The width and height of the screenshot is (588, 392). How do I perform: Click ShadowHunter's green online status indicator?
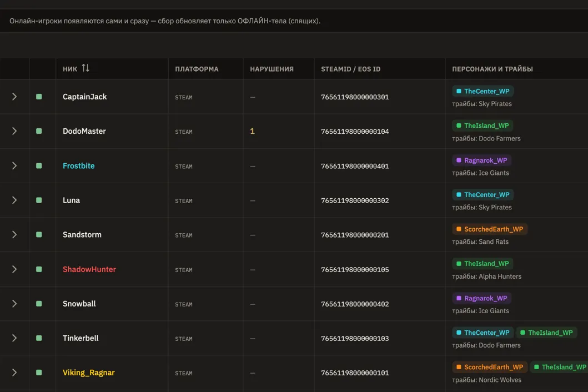(39, 269)
